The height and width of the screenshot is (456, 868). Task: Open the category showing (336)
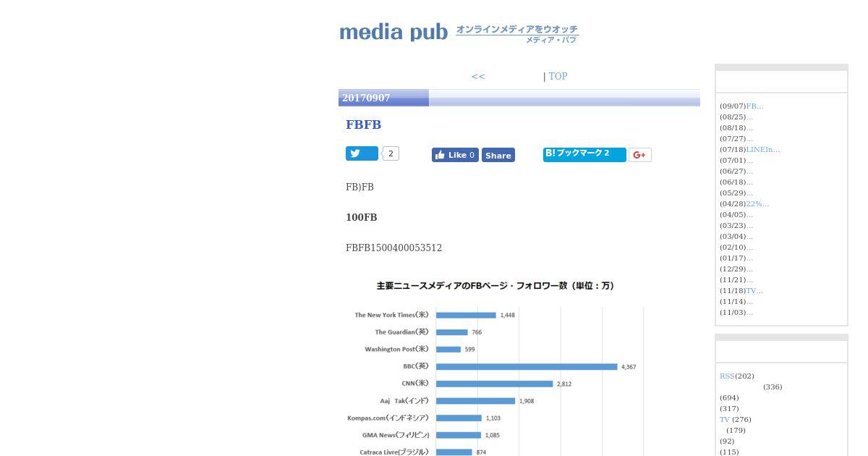pyautogui.click(x=773, y=387)
